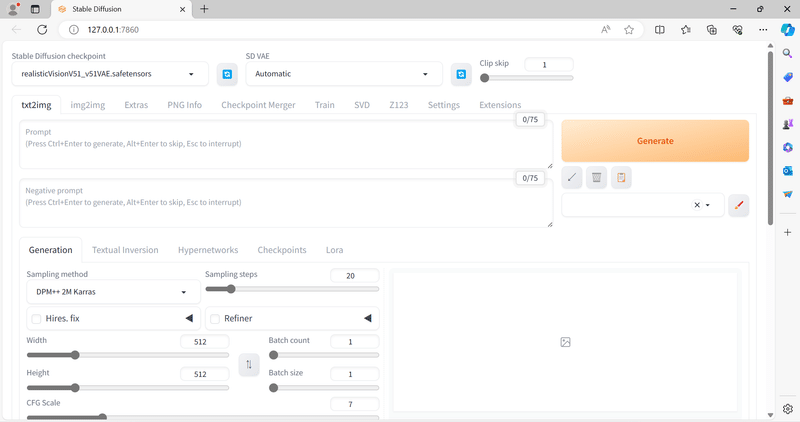Open Read aloud from address bar
800x422 pixels.
tap(606, 30)
